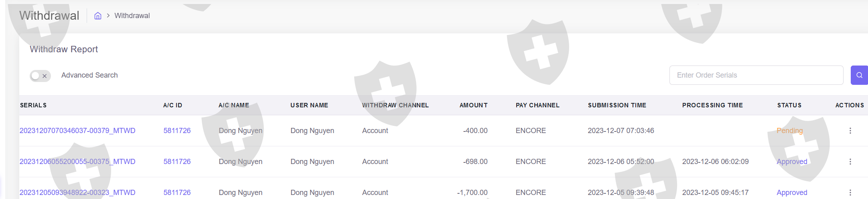Click the purple search magnifier button
The width and height of the screenshot is (868, 199).
tap(859, 75)
